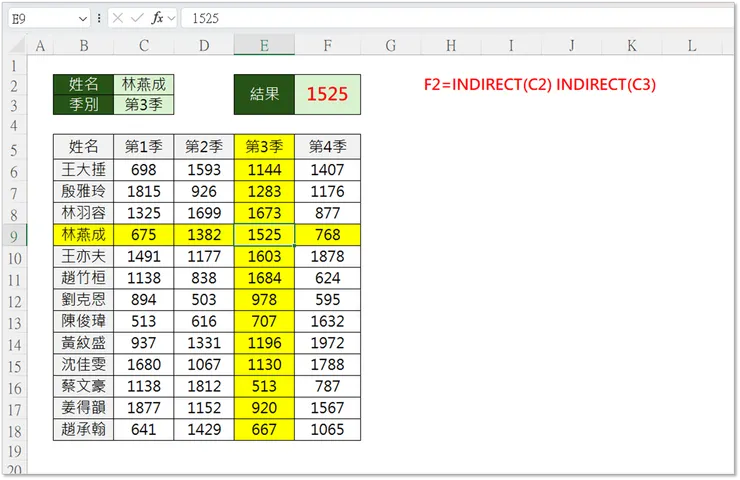The image size is (740, 480).
Task: Click the yellow name cell 林燕成 in row 9
Action: tap(84, 235)
